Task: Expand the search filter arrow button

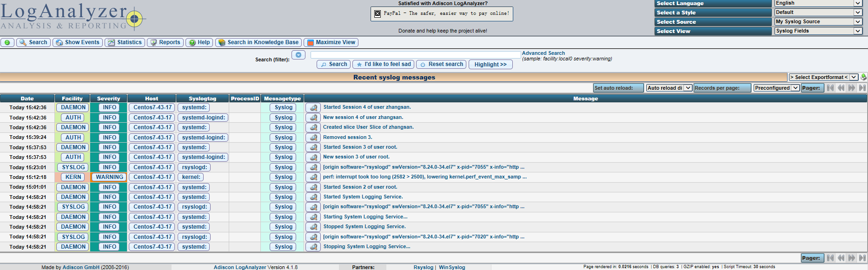Action: pos(298,55)
